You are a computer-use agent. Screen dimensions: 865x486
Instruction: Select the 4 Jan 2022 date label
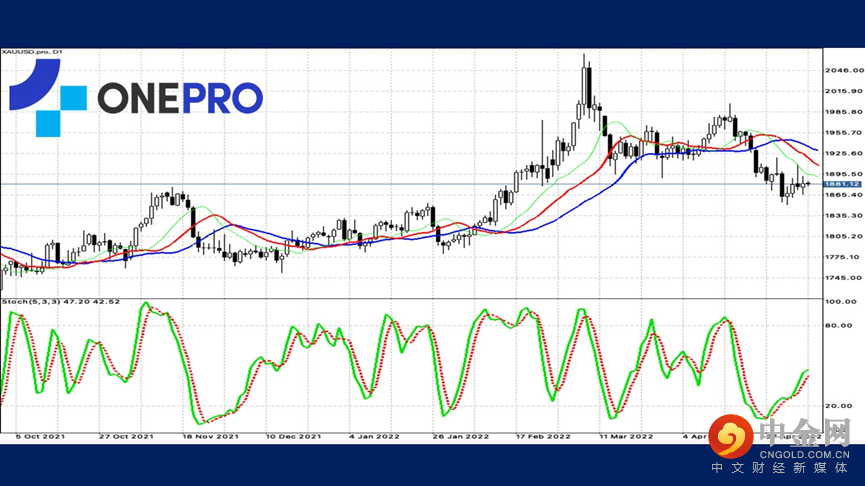[x=374, y=436]
